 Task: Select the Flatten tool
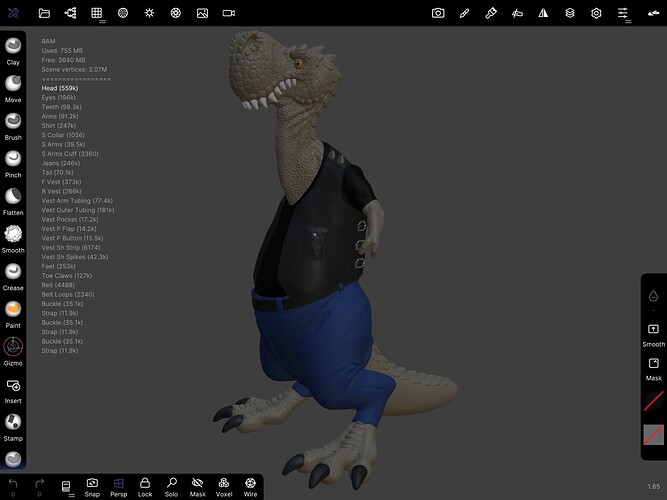coord(13,201)
